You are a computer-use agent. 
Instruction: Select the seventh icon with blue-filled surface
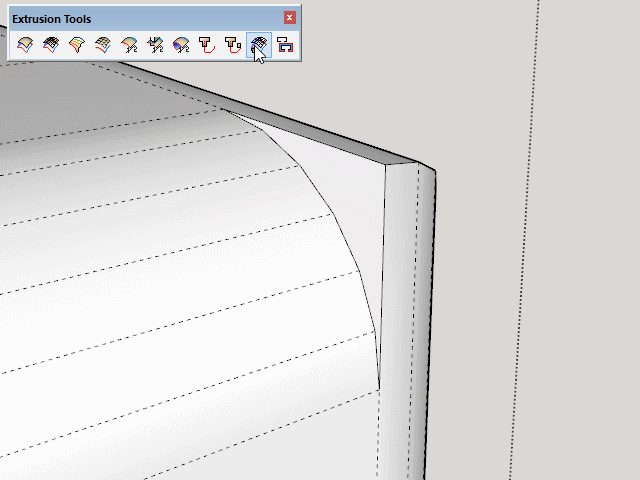(181, 44)
